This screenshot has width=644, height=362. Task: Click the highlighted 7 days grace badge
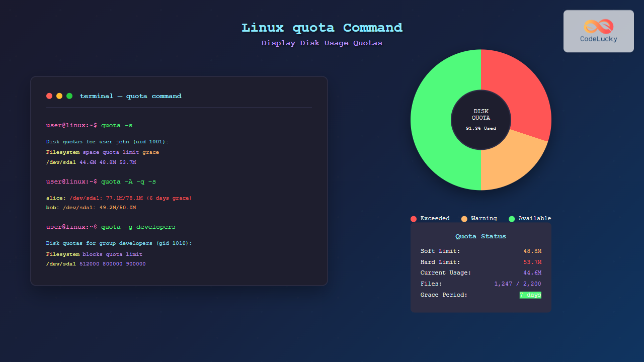[530, 295]
